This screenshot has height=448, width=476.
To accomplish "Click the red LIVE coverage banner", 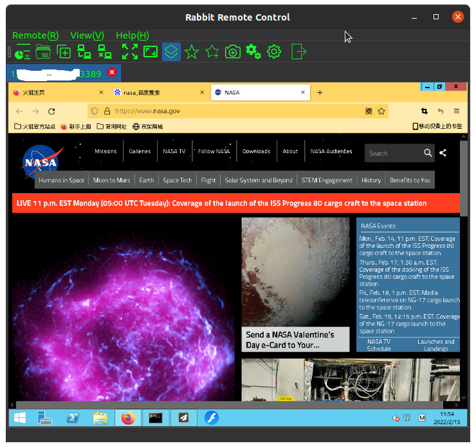I will coord(236,203).
